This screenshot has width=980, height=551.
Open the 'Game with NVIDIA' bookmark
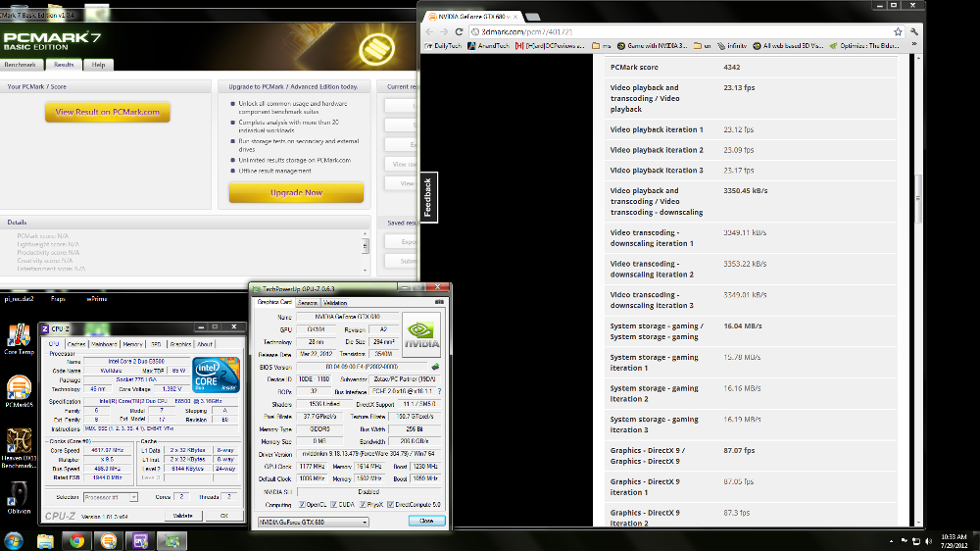click(x=652, y=46)
